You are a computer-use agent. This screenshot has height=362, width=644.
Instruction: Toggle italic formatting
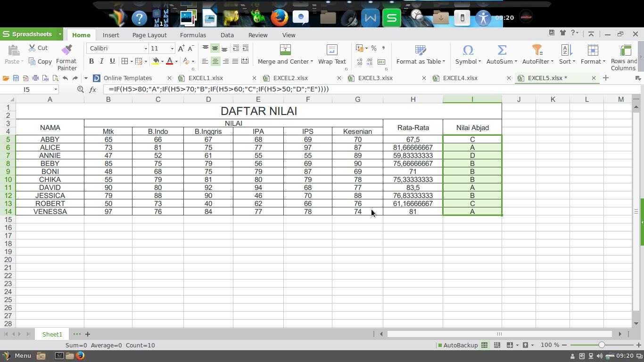101,61
